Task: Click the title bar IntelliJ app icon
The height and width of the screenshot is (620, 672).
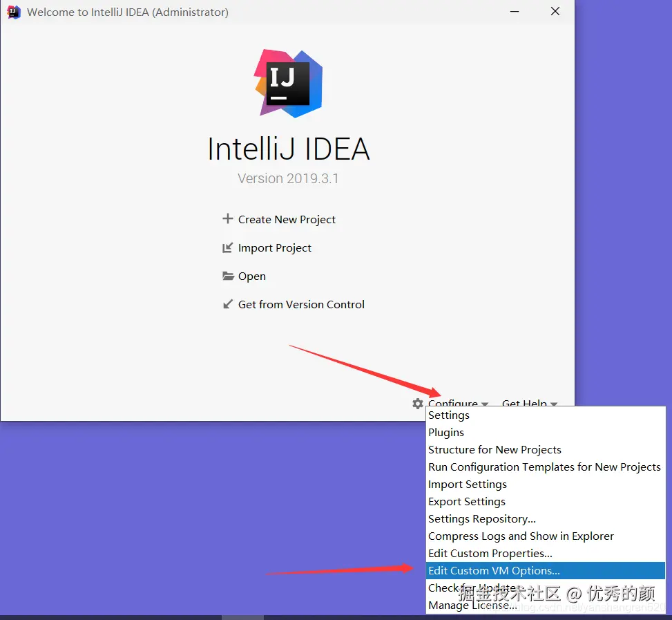Action: [14, 12]
